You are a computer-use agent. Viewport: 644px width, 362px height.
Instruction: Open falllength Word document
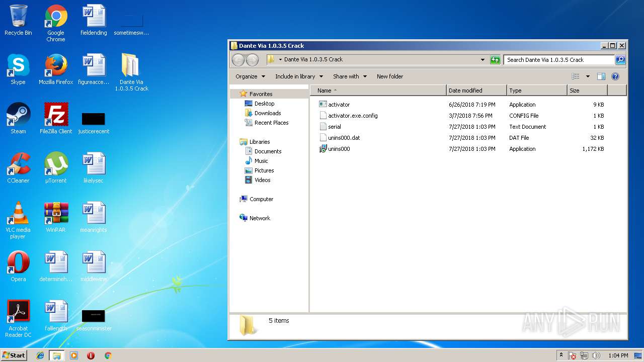coord(56,316)
